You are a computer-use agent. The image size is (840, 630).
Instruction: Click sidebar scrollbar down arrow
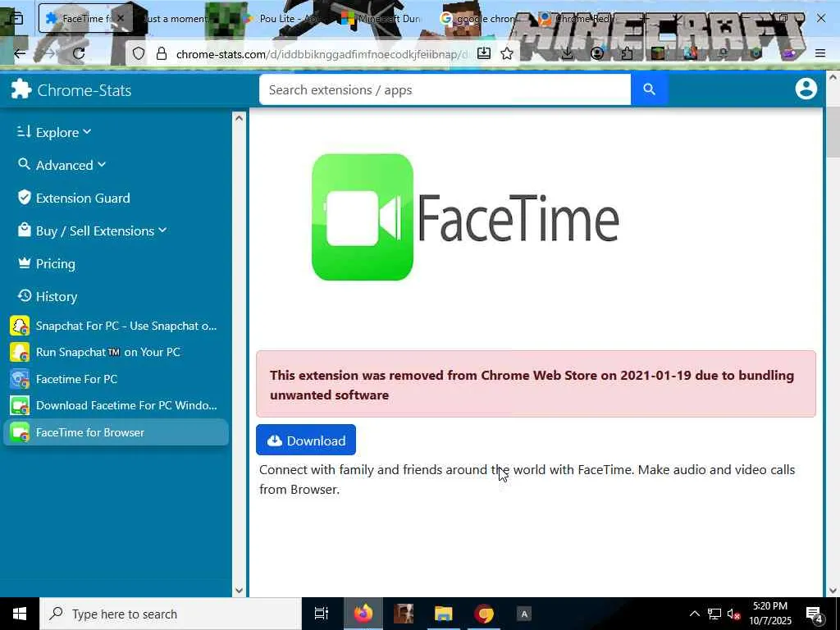(x=239, y=591)
